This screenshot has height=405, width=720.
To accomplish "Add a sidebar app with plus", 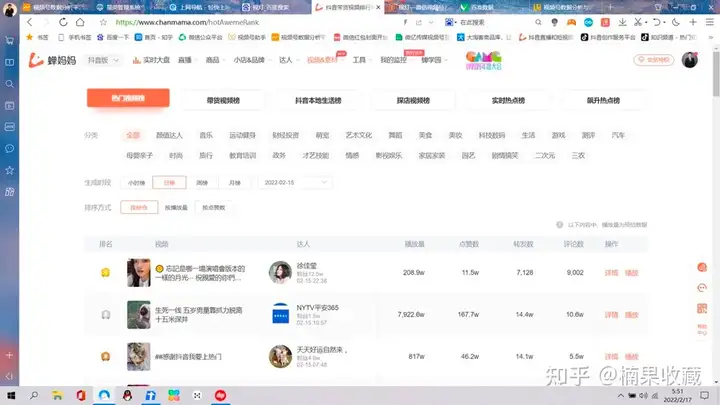I will [x=10, y=355].
